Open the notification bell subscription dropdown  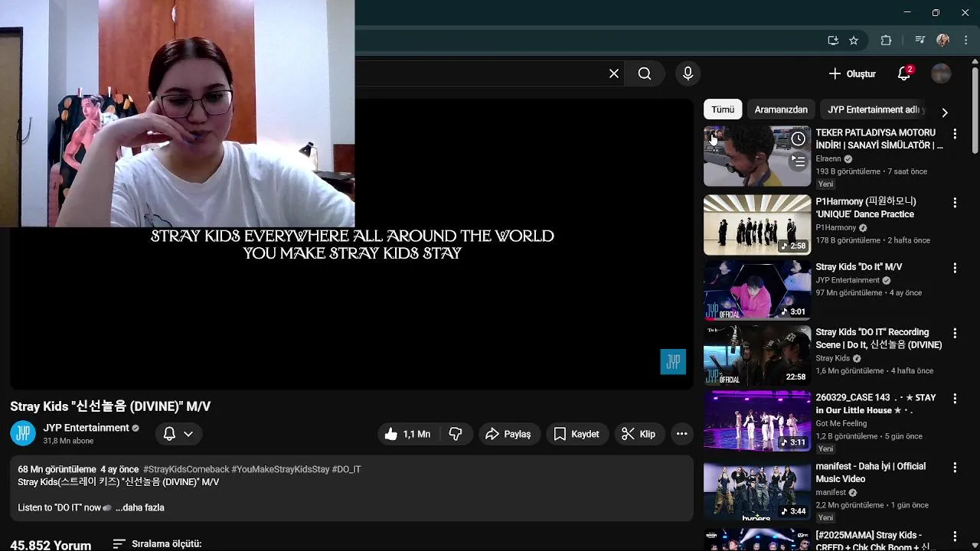[178, 434]
